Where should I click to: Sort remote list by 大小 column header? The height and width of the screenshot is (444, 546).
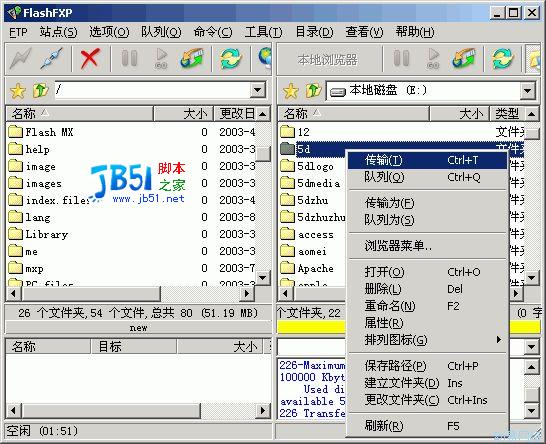point(184,114)
